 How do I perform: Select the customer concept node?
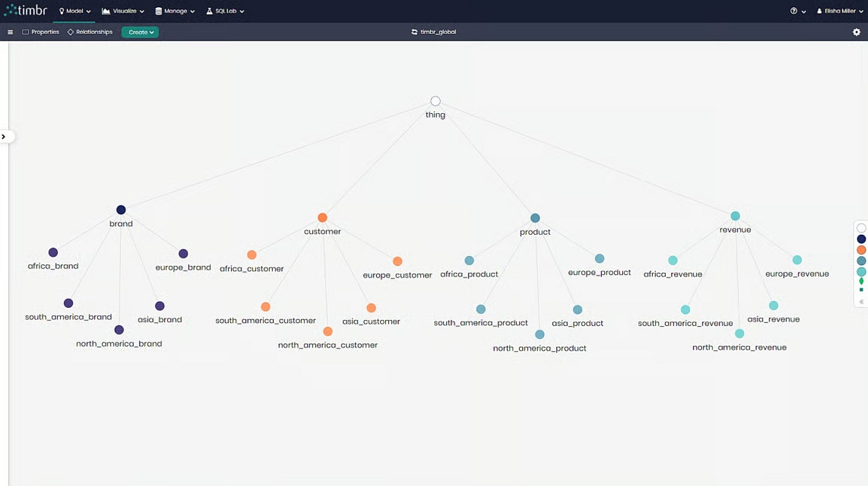point(323,218)
